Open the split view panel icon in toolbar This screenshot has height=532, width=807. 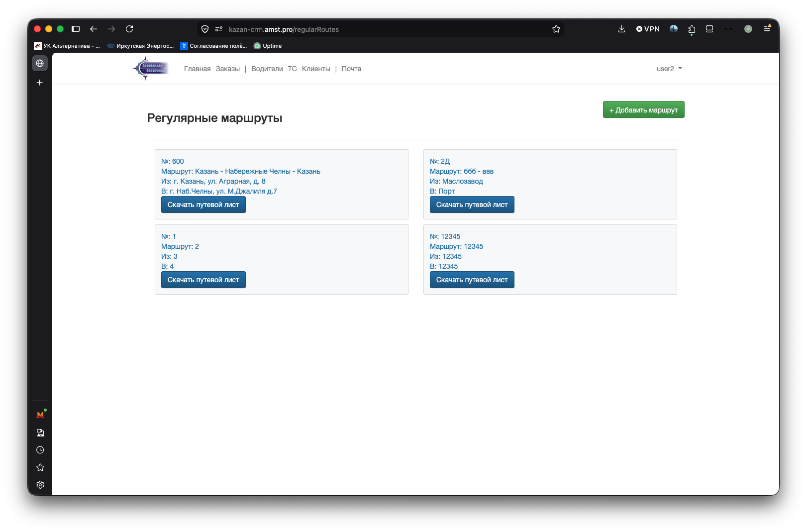(x=709, y=29)
